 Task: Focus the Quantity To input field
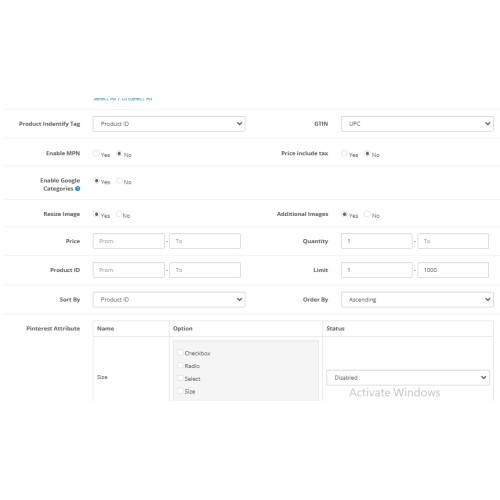tap(453, 241)
